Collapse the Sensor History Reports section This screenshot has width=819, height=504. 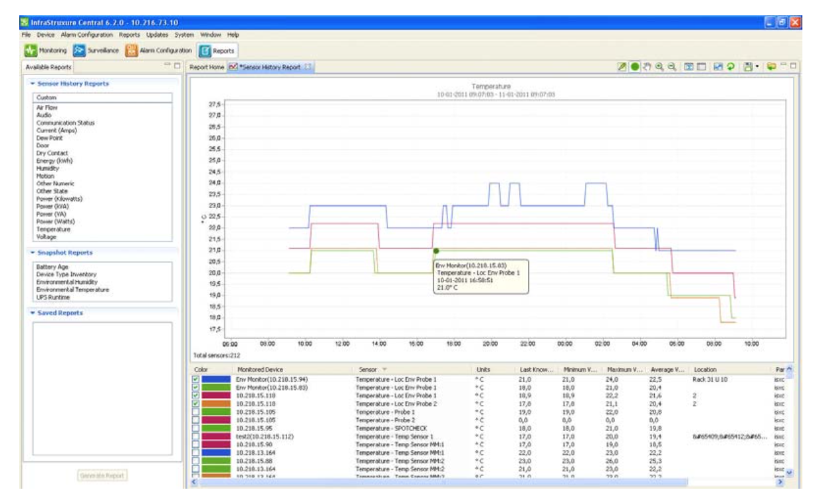pyautogui.click(x=31, y=84)
